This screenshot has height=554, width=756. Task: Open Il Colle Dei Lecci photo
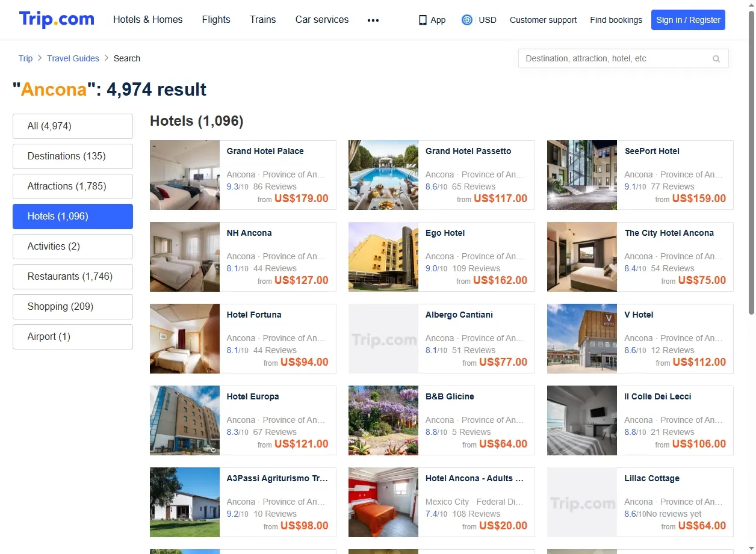point(582,420)
